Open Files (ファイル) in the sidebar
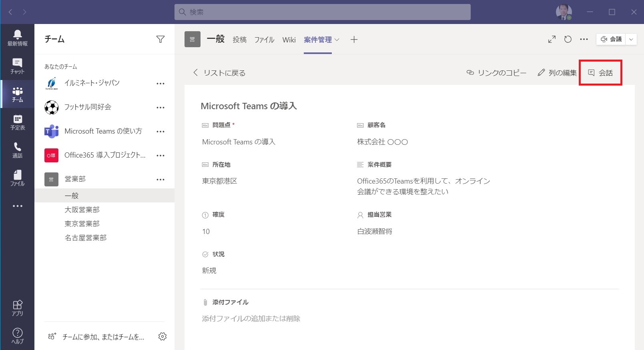 (x=17, y=178)
